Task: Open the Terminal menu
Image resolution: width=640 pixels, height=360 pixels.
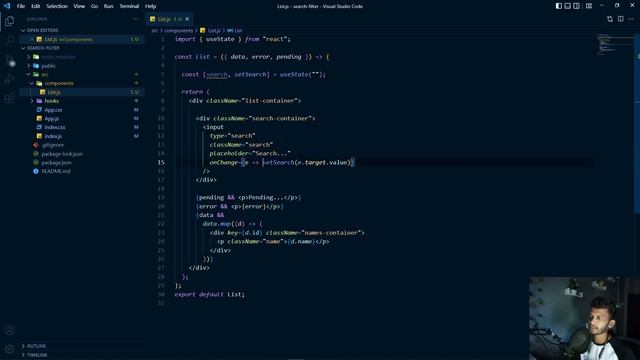Action: tap(129, 6)
